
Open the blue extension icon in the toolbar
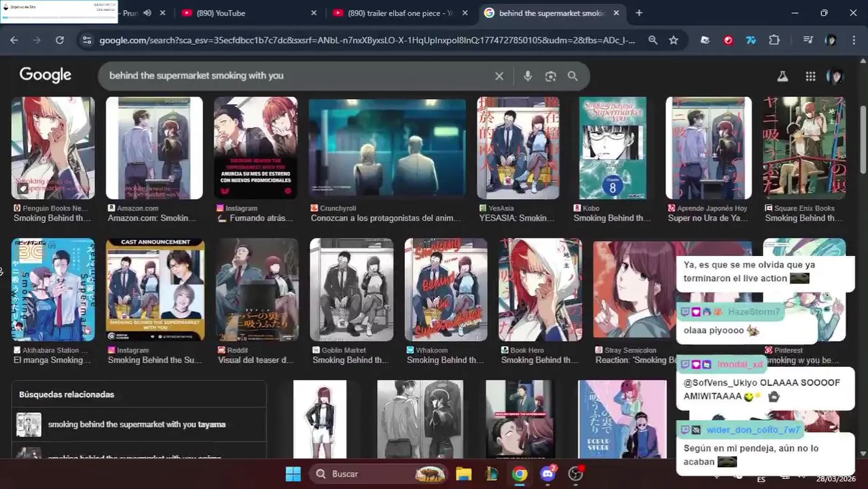(751, 40)
